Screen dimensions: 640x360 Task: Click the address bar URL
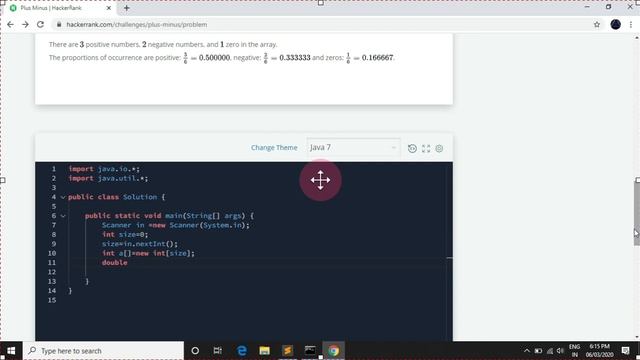point(137,24)
